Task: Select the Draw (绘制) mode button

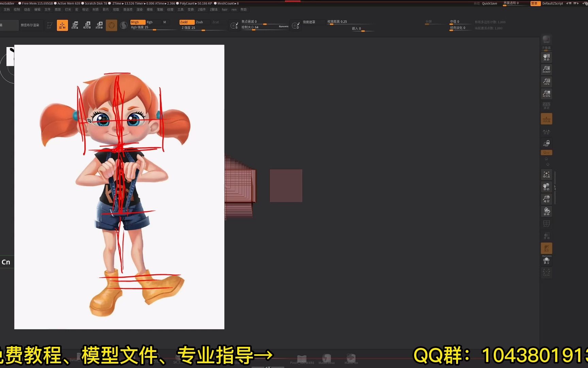Action: pyautogui.click(x=62, y=25)
